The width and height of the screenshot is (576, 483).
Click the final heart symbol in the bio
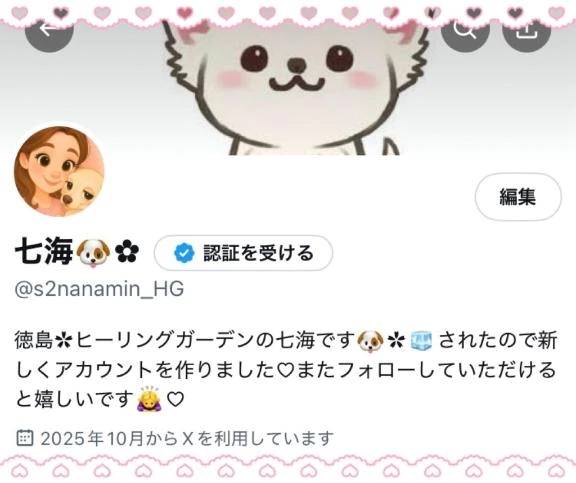(175, 399)
